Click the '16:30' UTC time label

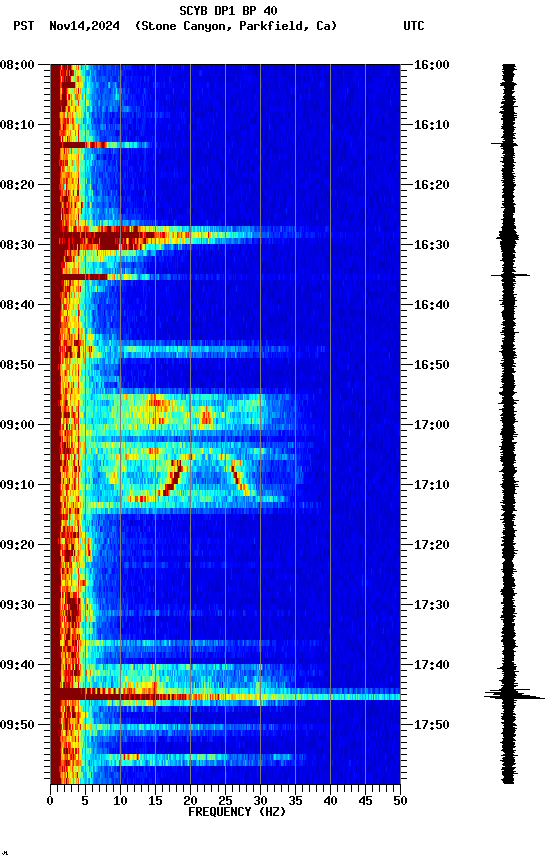[432, 245]
